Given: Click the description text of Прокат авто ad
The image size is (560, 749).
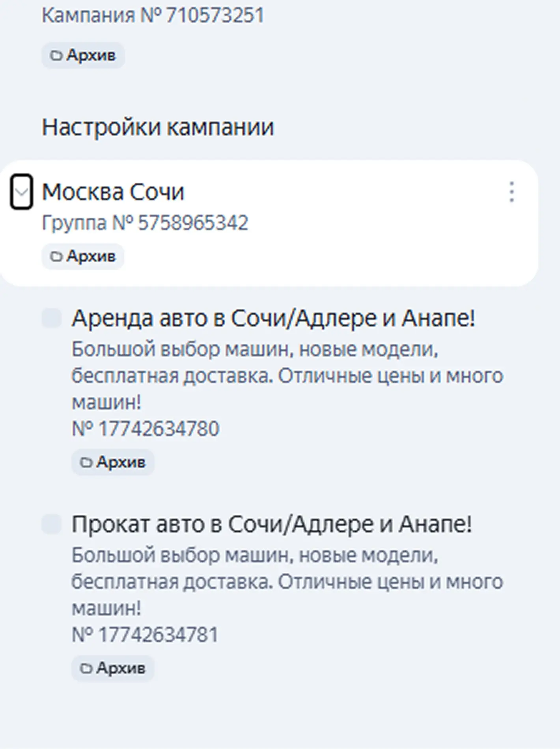Looking at the screenshot, I should click(287, 582).
